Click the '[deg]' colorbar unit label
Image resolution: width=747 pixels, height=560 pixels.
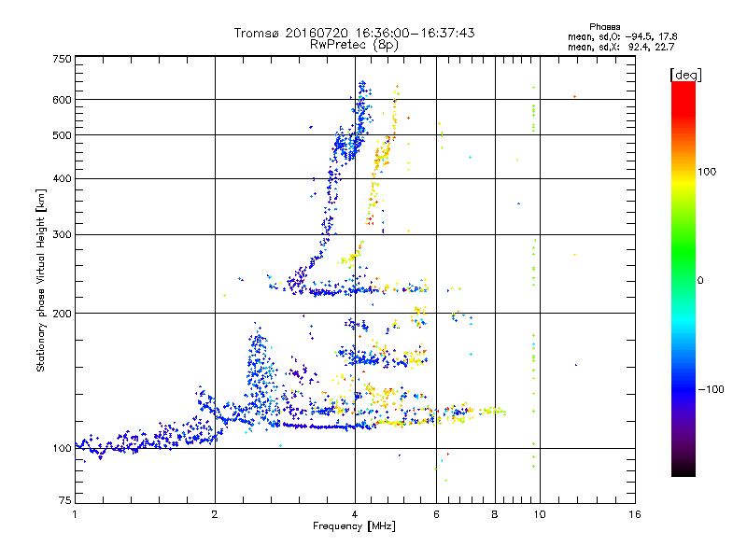tap(685, 75)
